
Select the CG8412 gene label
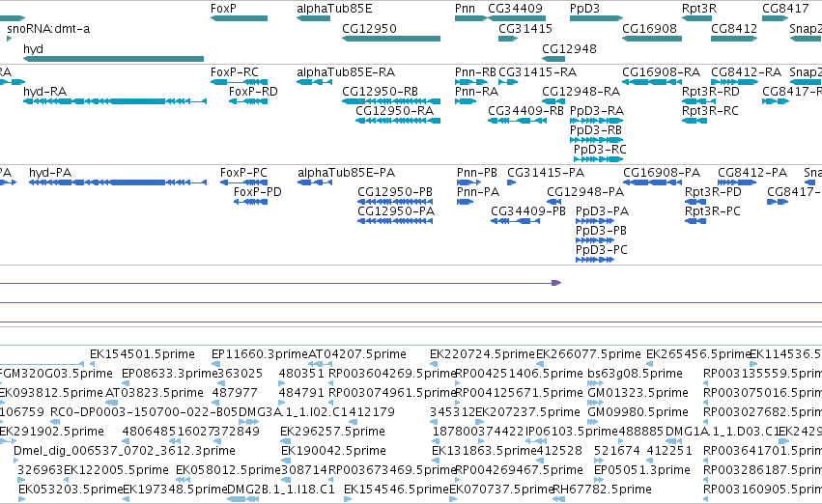coord(734,28)
